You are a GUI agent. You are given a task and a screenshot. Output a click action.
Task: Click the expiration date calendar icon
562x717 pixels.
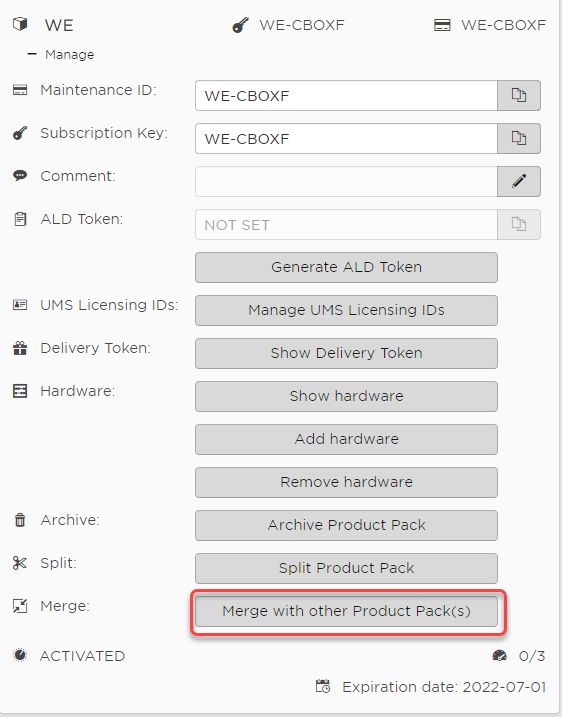pyautogui.click(x=323, y=686)
